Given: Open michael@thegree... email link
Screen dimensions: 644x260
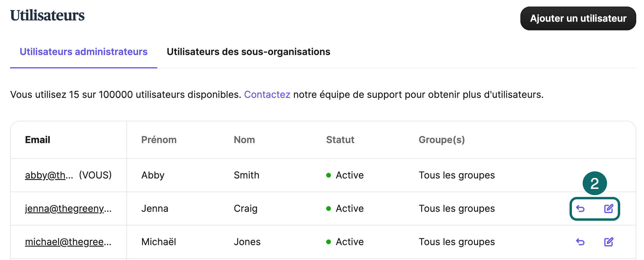Looking at the screenshot, I should point(68,242).
